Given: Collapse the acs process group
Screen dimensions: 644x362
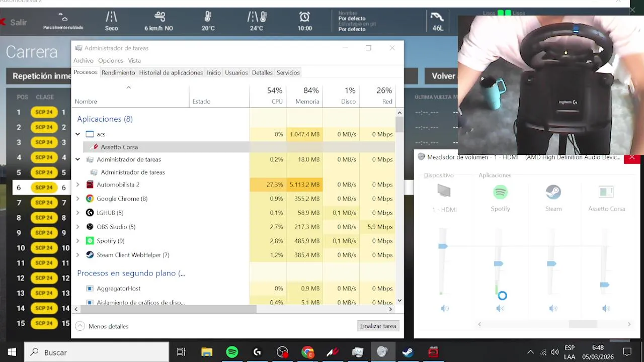Looking at the screenshot, I should (77, 134).
